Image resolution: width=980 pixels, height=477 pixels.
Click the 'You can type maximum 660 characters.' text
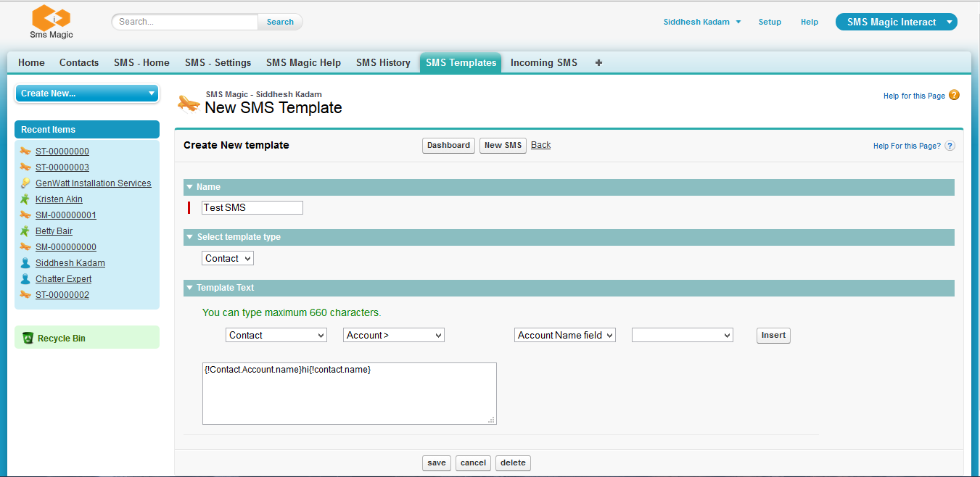(292, 313)
